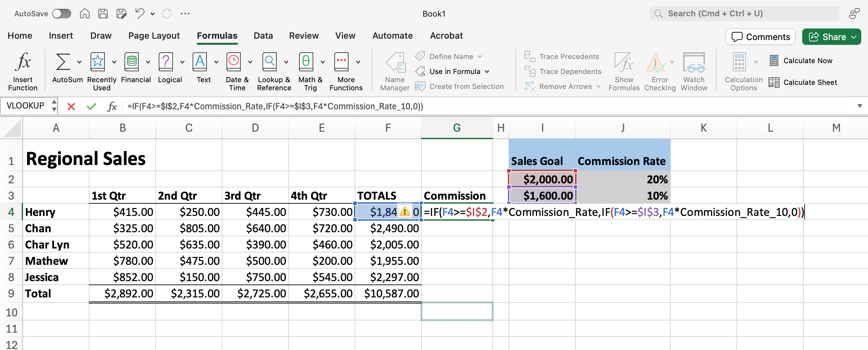The height and width of the screenshot is (350, 868).
Task: Select row 9 header
Action: point(11,293)
